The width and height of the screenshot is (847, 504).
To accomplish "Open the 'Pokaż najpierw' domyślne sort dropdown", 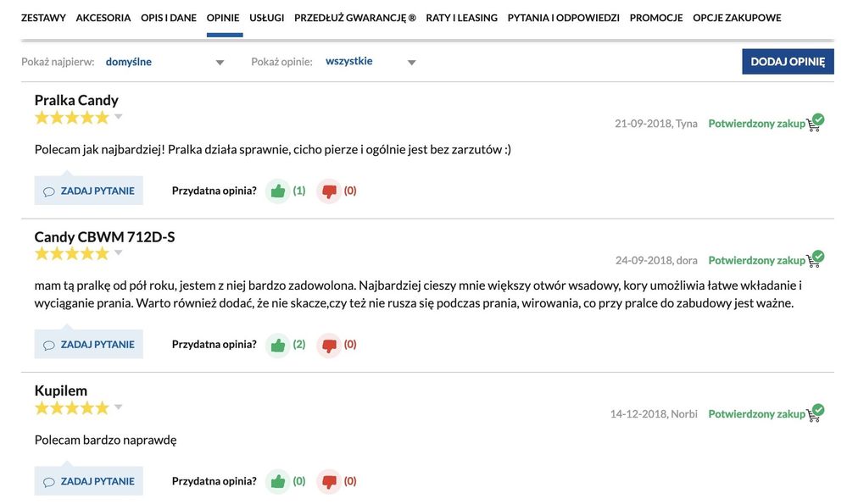I will tap(164, 62).
